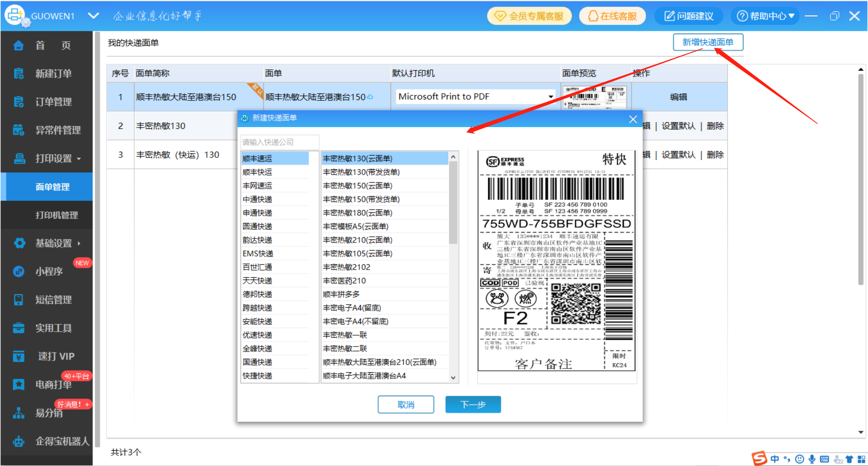Click the 面单预览 thumbnail in row 1

click(x=596, y=97)
